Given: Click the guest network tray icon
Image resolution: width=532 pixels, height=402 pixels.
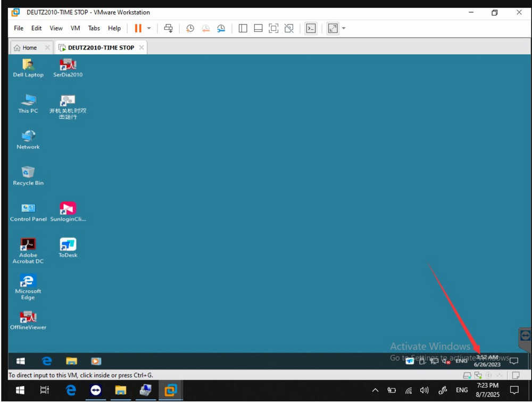Looking at the screenshot, I should click(434, 361).
